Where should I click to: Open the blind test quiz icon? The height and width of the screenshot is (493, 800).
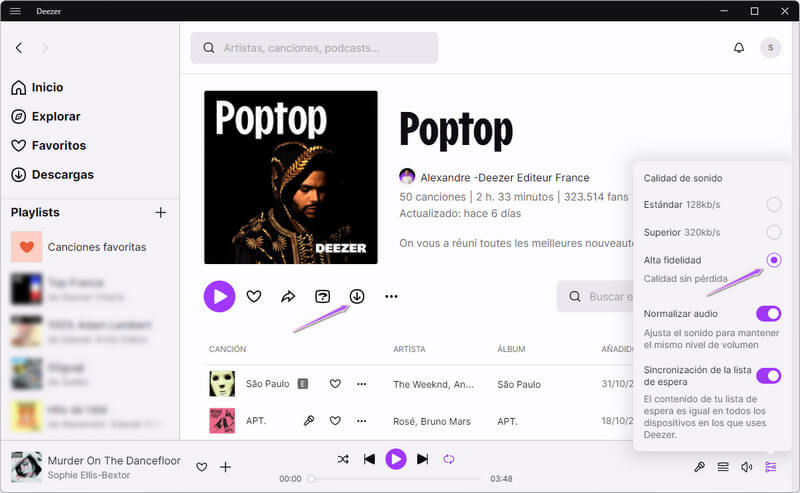click(x=322, y=296)
